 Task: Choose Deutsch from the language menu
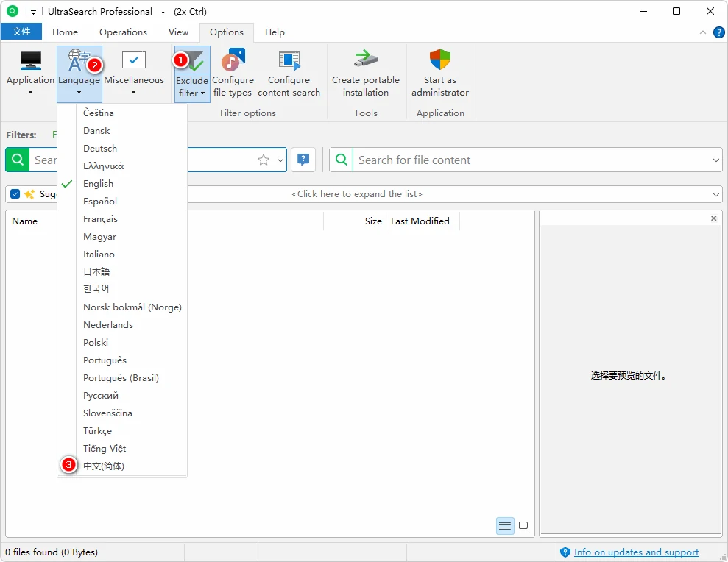(100, 149)
